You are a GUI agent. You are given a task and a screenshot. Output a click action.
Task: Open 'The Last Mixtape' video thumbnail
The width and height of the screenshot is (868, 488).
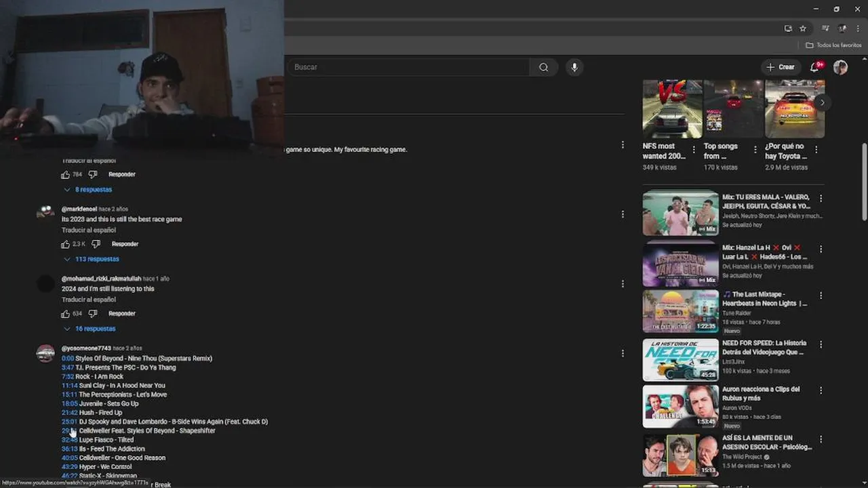tap(680, 312)
